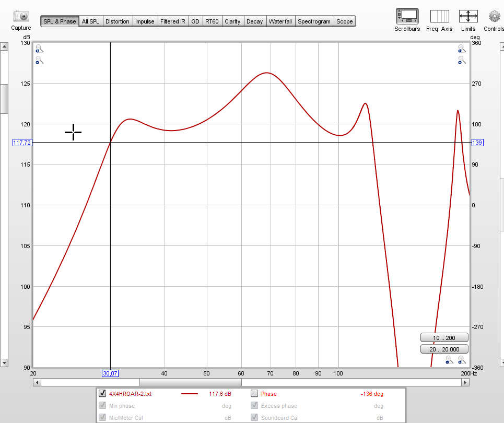This screenshot has height=423, width=504.
Task: Zoom in vertical axis at top left
Action: click(x=39, y=49)
